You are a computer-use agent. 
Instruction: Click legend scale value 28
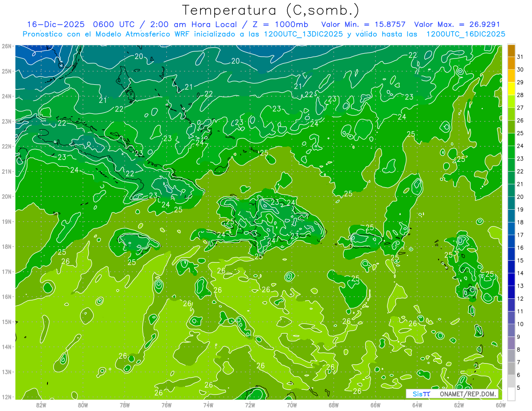point(520,95)
